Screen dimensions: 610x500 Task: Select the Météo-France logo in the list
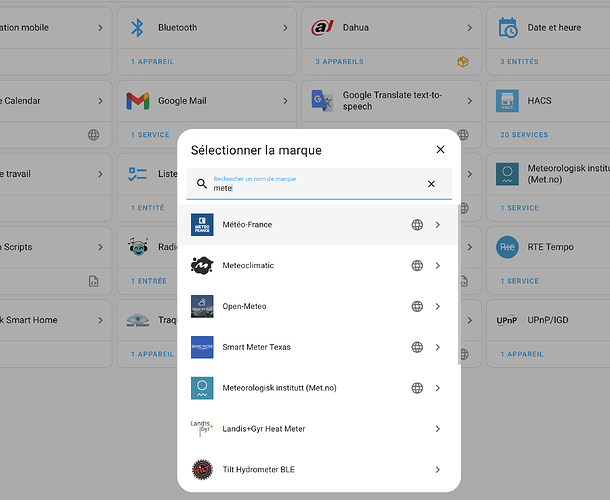(x=202, y=225)
